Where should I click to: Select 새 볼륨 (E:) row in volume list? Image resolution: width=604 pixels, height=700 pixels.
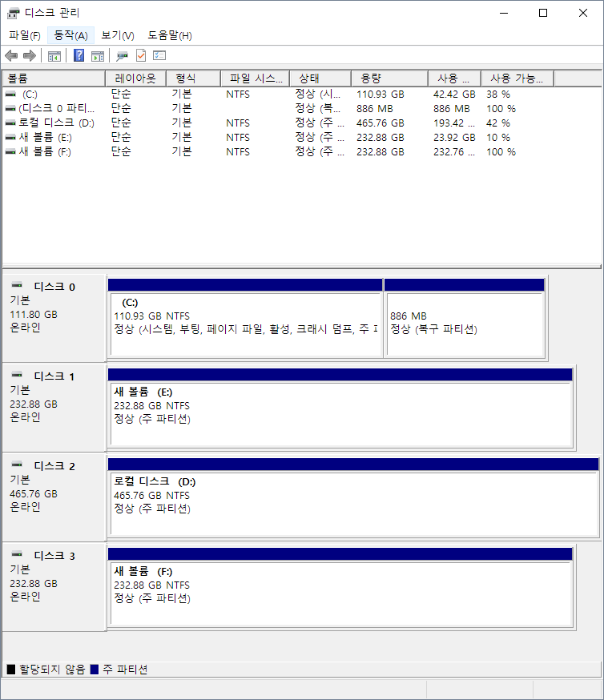45,138
